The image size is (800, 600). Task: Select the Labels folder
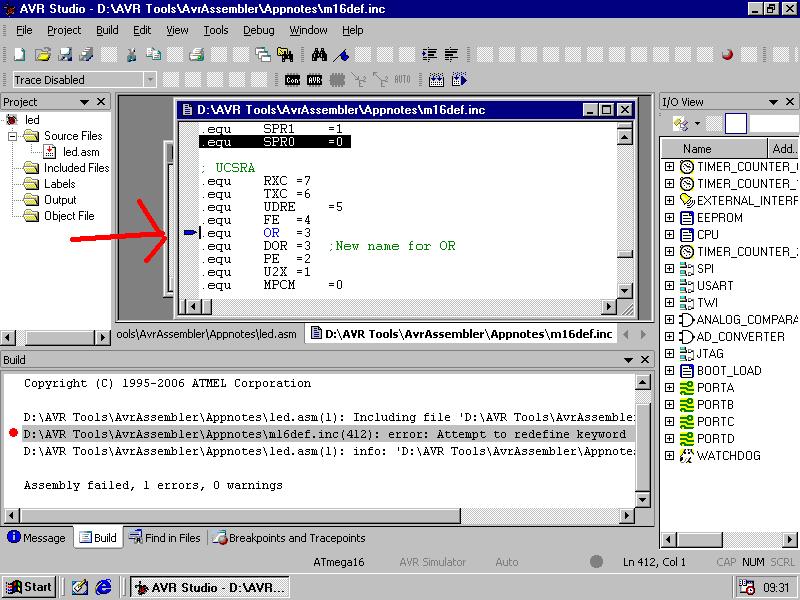[x=59, y=184]
